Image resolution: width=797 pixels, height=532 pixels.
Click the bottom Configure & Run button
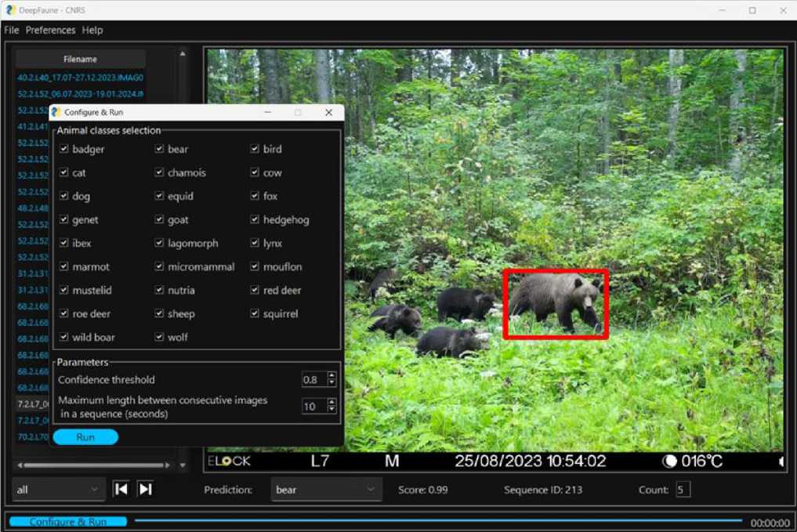pos(68,522)
